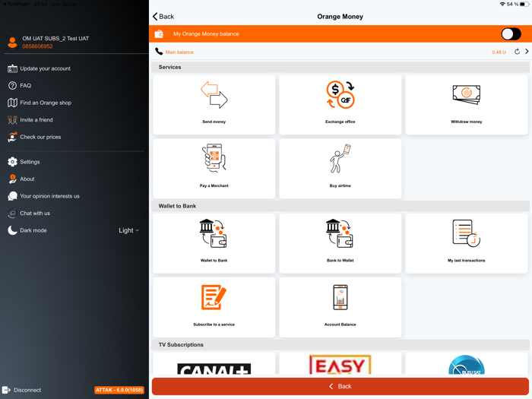Image resolution: width=532 pixels, height=399 pixels.
Task: Click the account name OM UAT SUBS_2 Test UAT
Action: [55, 39]
